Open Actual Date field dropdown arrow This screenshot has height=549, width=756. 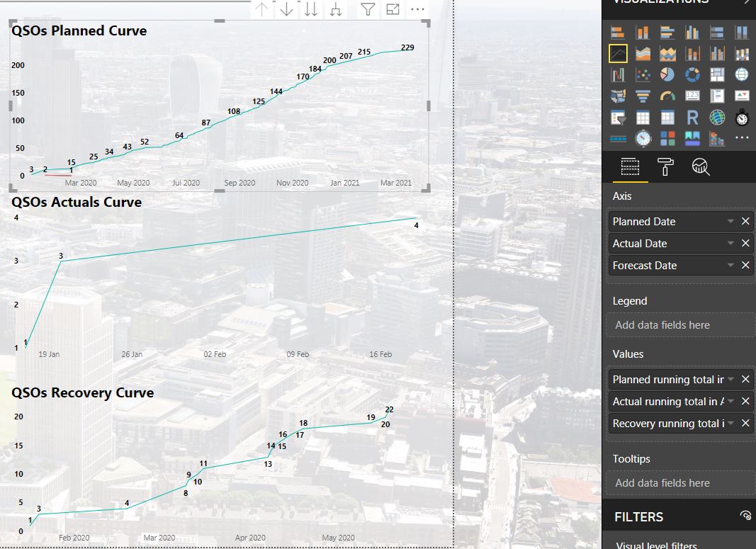730,244
